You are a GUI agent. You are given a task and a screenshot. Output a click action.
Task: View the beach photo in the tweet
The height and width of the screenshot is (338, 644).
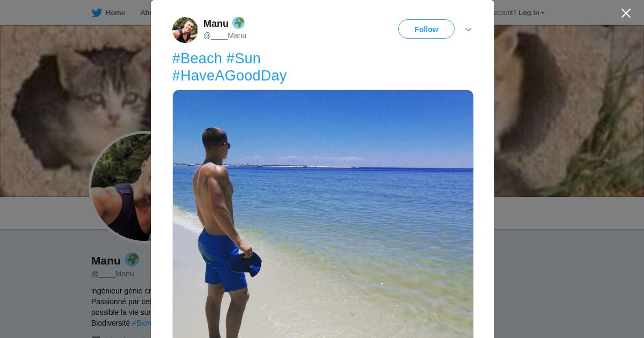(323, 214)
